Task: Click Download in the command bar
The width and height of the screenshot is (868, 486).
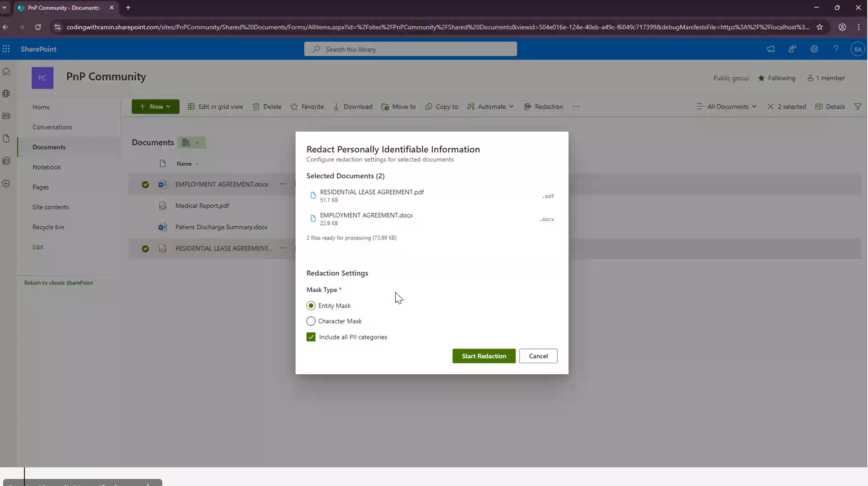Action: (353, 107)
